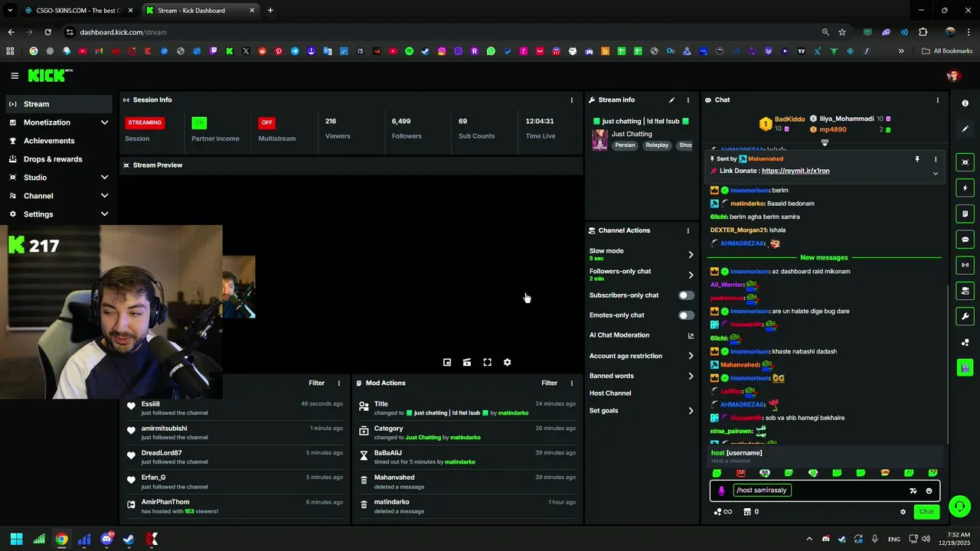The width and height of the screenshot is (980, 551).
Task: Open the emoji picker in chat input
Action: (x=929, y=491)
